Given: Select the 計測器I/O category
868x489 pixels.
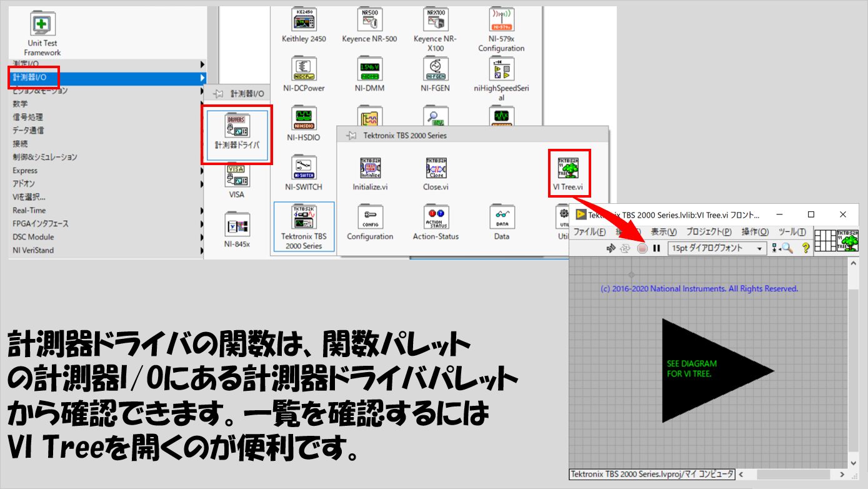Looking at the screenshot, I should [x=107, y=78].
